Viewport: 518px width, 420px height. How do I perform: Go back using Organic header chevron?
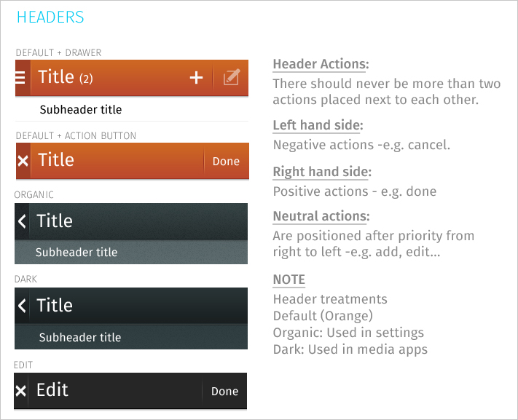coord(22,221)
